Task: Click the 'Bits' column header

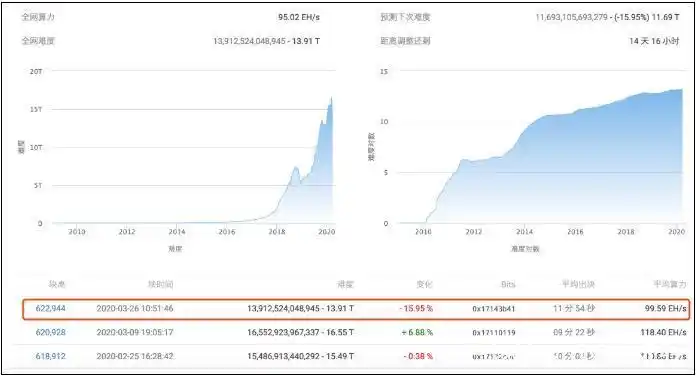Action: (508, 285)
